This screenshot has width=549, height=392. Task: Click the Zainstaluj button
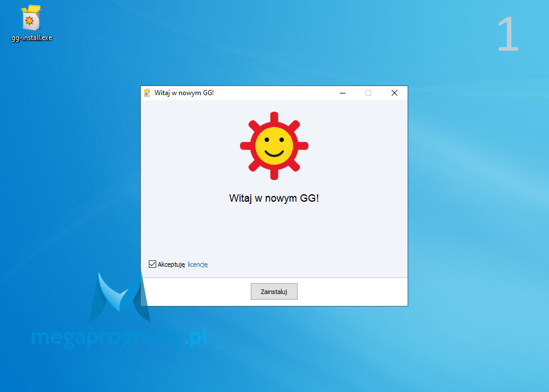pyautogui.click(x=274, y=292)
